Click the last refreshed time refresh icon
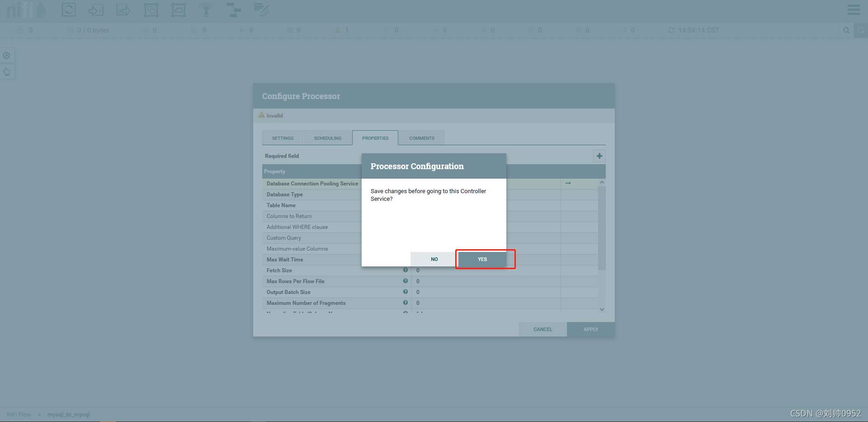Viewport: 868px width, 422px height. point(671,30)
